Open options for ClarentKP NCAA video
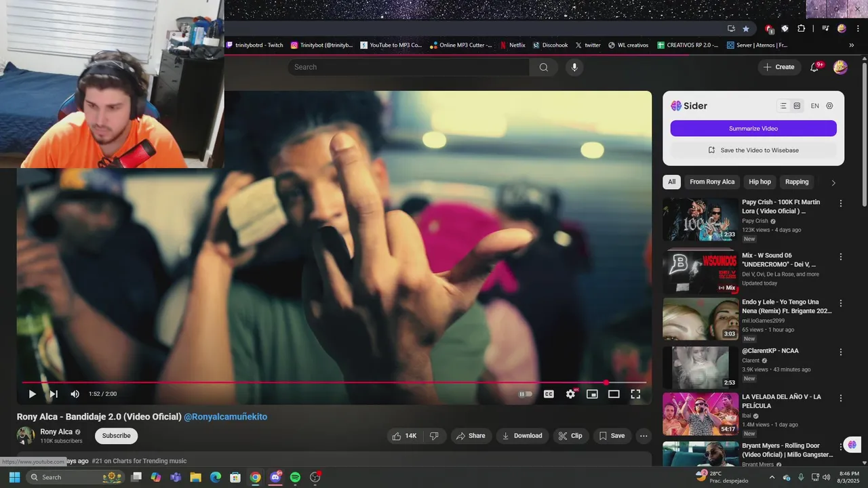Screen dimensions: 868x488 click(x=841, y=352)
